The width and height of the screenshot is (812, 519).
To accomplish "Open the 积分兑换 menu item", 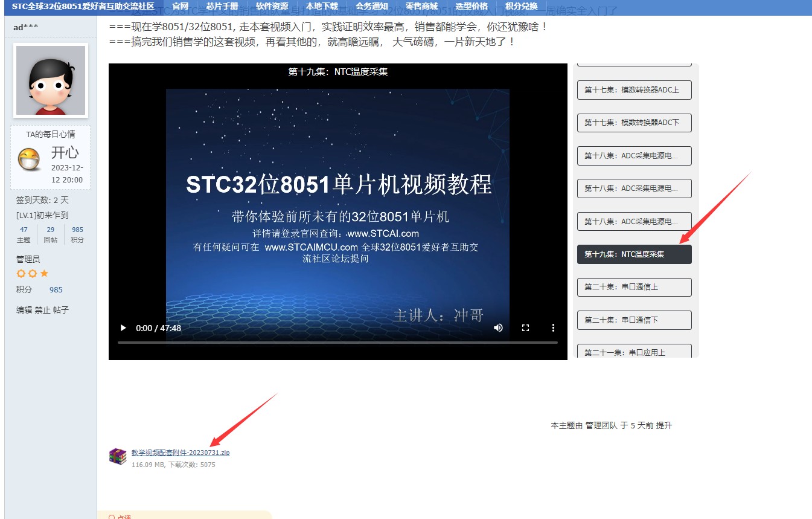I will tap(521, 6).
